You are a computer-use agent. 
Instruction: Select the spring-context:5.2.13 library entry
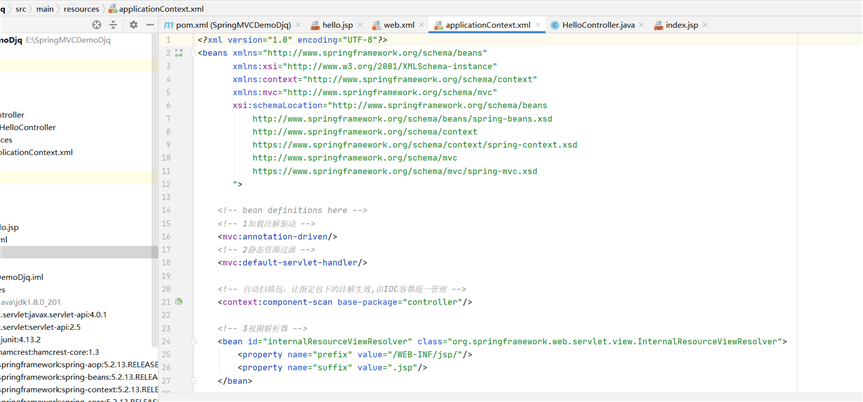79,389
